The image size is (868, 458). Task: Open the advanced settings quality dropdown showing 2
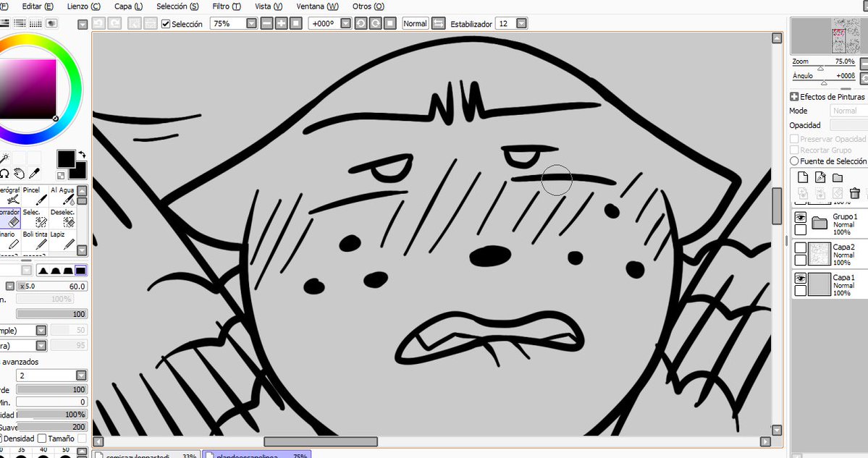point(81,376)
